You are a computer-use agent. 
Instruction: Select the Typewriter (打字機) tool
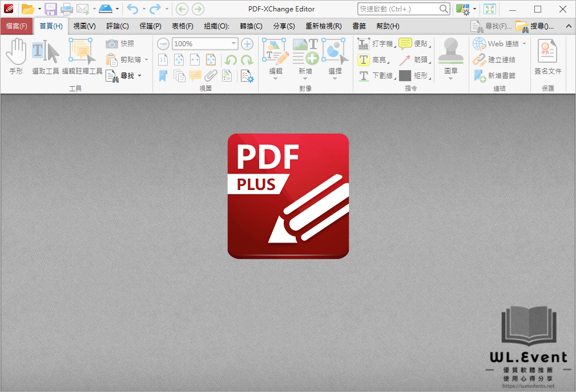tap(376, 44)
